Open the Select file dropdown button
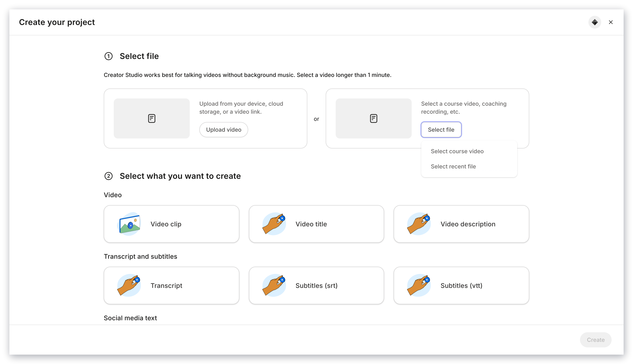The image size is (633, 364). (441, 129)
